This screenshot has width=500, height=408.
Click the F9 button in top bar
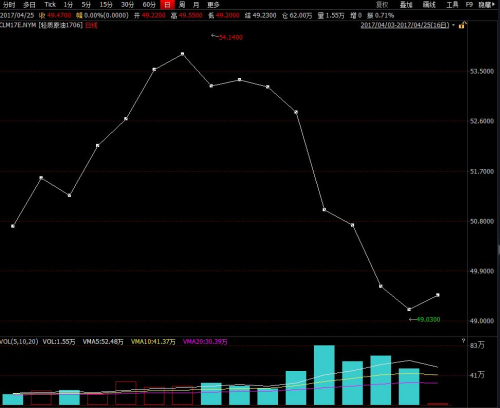coord(469,5)
